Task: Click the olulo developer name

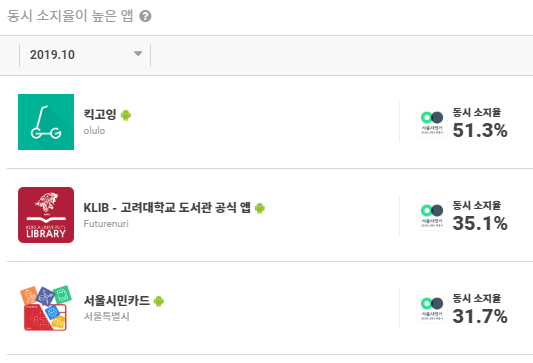Action: click(94, 131)
